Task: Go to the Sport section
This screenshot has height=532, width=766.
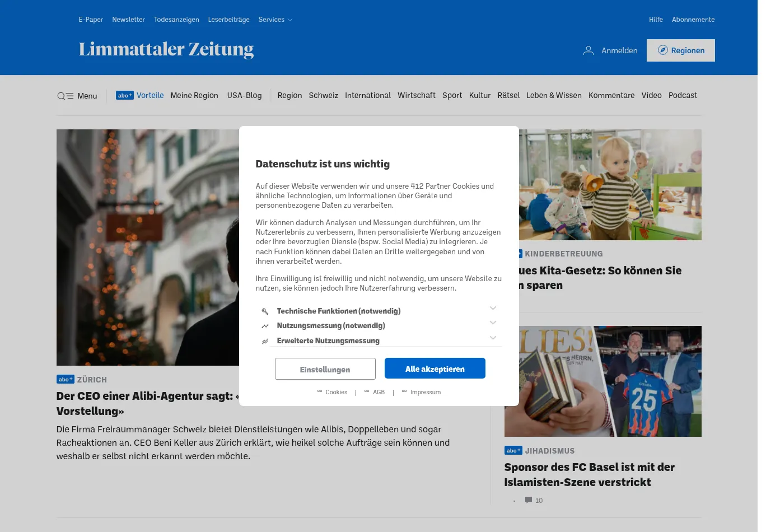Action: [x=452, y=96]
